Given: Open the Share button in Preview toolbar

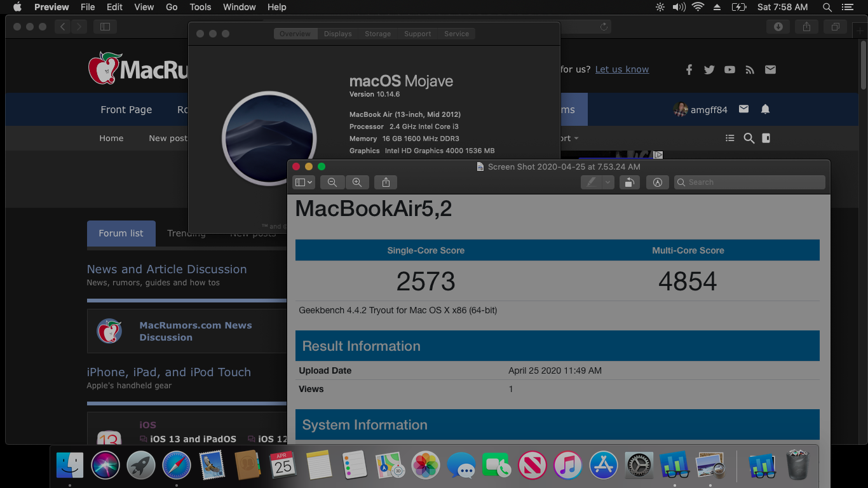Looking at the screenshot, I should [x=386, y=182].
